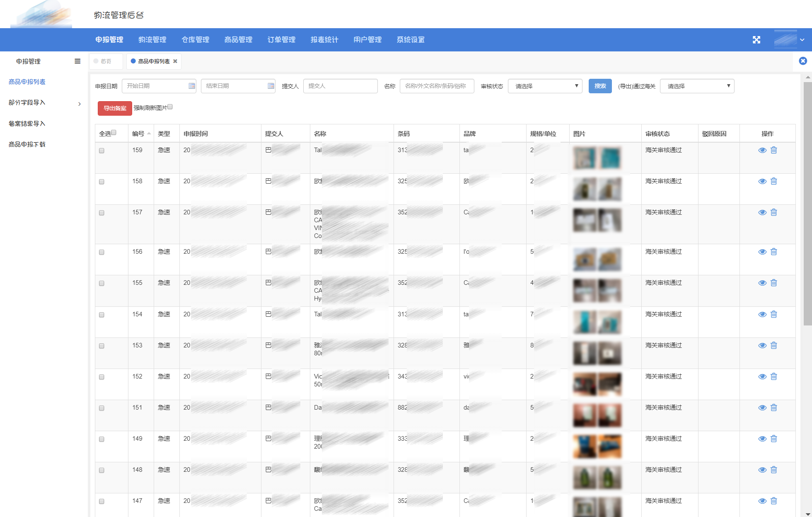Open the 审核状态 dropdown
Viewport: 812px width, 517px height.
545,86
